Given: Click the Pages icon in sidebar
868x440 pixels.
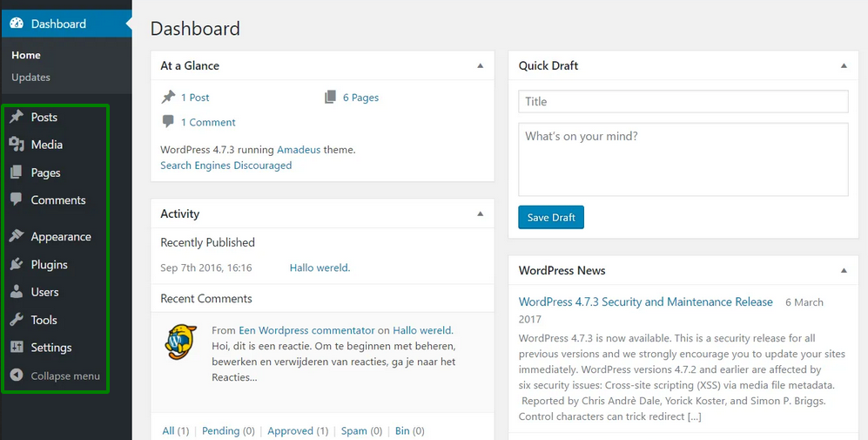Looking at the screenshot, I should 17,173.
